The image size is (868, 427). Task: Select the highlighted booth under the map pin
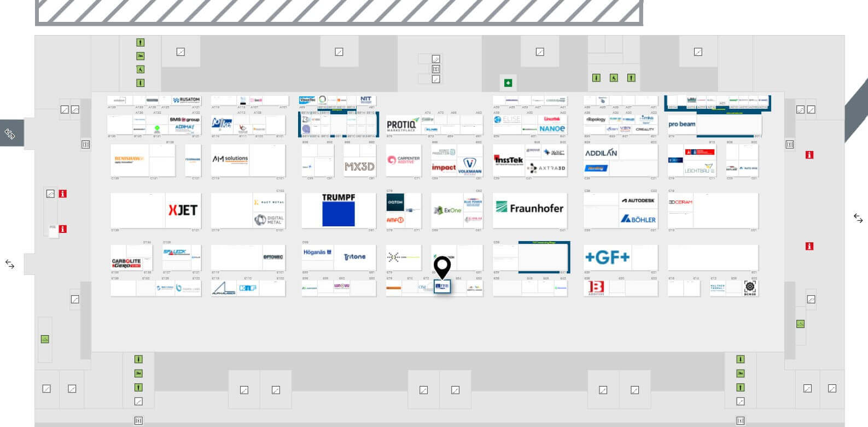click(x=442, y=286)
